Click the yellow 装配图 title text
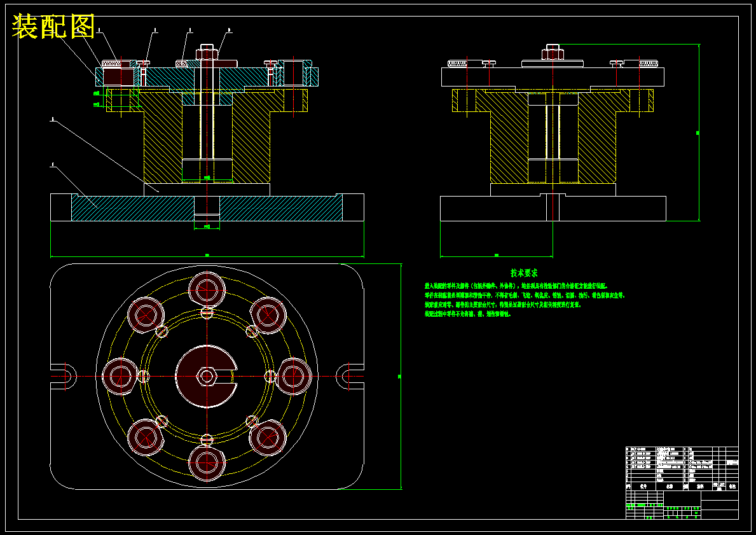This screenshot has width=756, height=535. [x=53, y=27]
